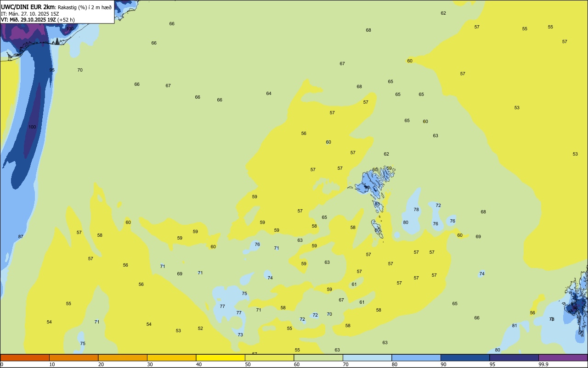Select the "81" humidity value on the map
This screenshot has height=368, width=588.
tap(514, 326)
